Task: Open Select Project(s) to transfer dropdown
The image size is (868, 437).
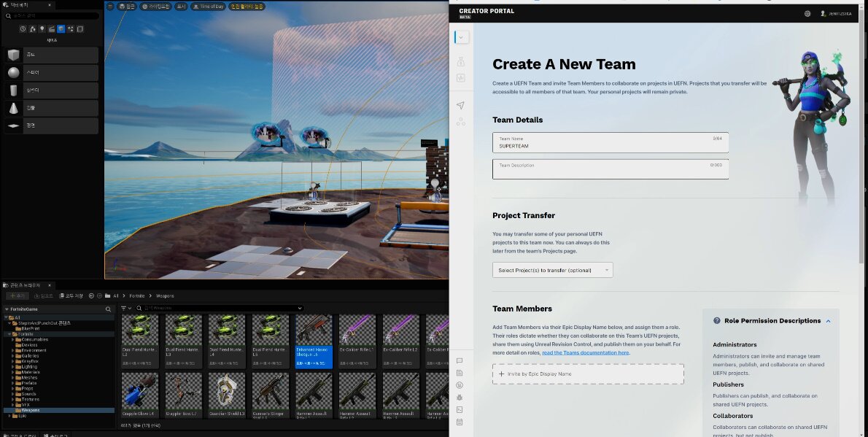Action: point(552,270)
